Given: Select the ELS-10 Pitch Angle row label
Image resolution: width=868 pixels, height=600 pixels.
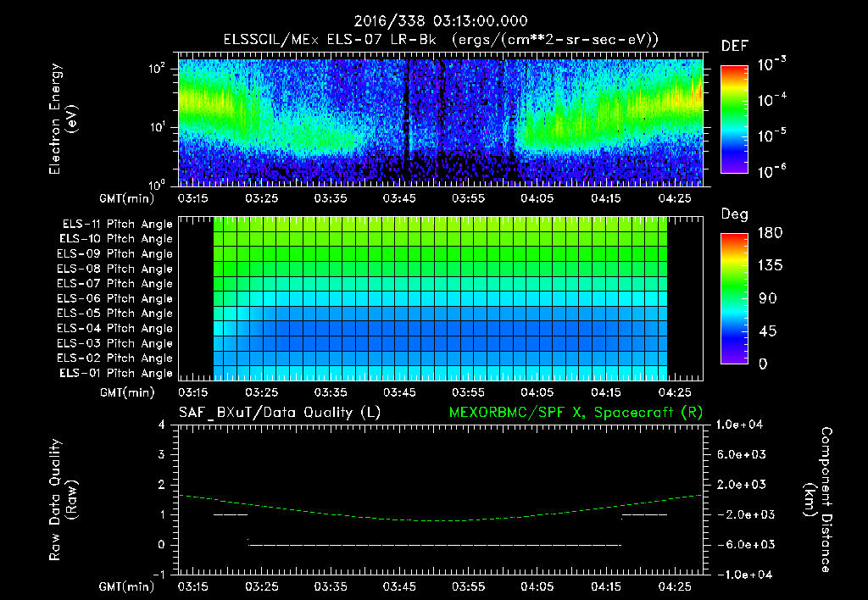Looking at the screenshot, I should click(x=116, y=239).
